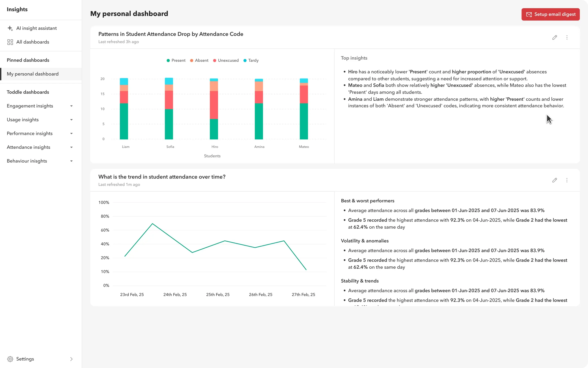Viewport: 588px width, 368px height.
Task: Click the 'Top insights' heading
Action: pyautogui.click(x=354, y=58)
